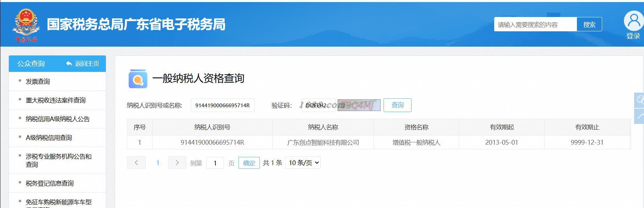Open A级纳税信用查询 sidebar item
644x208 pixels.
click(x=49, y=138)
